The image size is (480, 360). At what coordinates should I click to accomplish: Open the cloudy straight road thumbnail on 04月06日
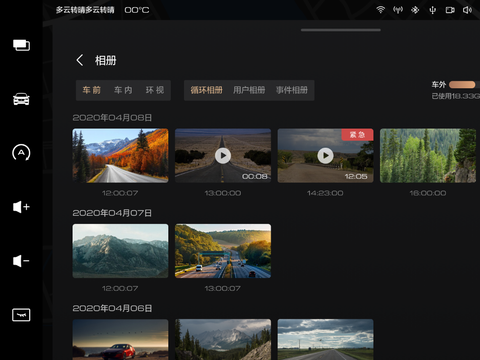(325, 339)
